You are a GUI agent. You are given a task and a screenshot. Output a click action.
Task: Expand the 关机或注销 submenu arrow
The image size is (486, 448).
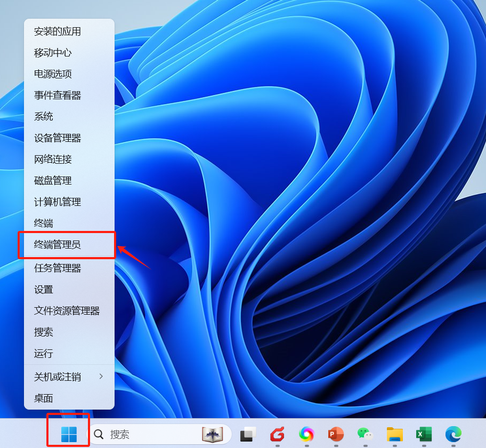click(x=101, y=377)
